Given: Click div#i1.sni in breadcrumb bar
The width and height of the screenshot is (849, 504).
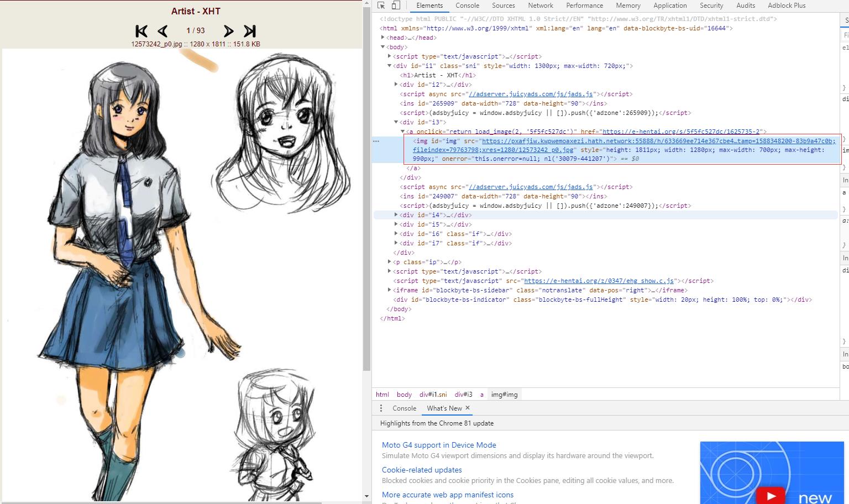Looking at the screenshot, I should tap(433, 395).
